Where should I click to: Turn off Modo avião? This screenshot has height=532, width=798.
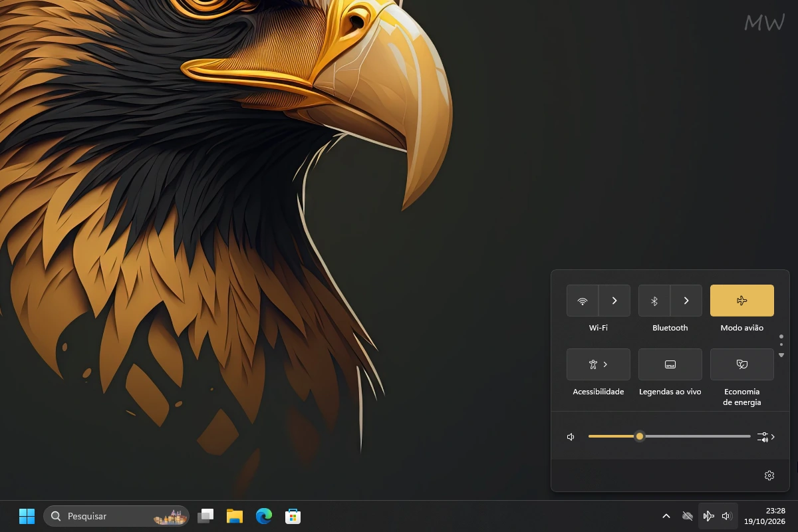point(742,301)
